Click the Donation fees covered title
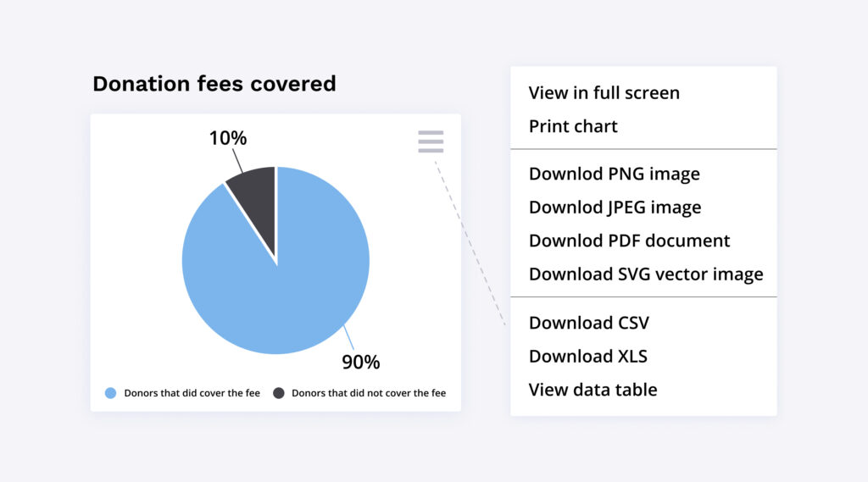 click(x=214, y=84)
